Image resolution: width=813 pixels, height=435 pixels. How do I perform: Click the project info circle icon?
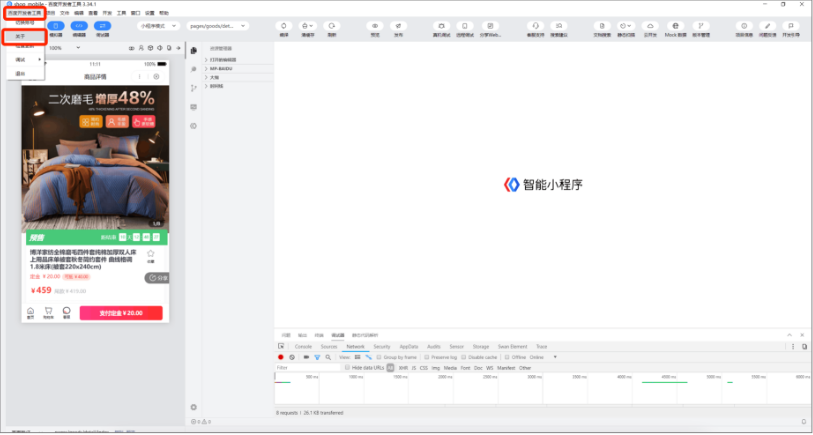744,26
